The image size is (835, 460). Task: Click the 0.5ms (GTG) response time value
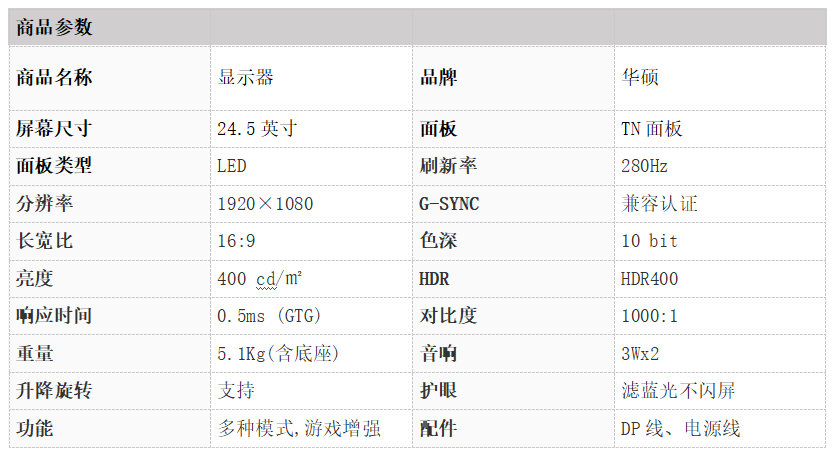point(269,316)
